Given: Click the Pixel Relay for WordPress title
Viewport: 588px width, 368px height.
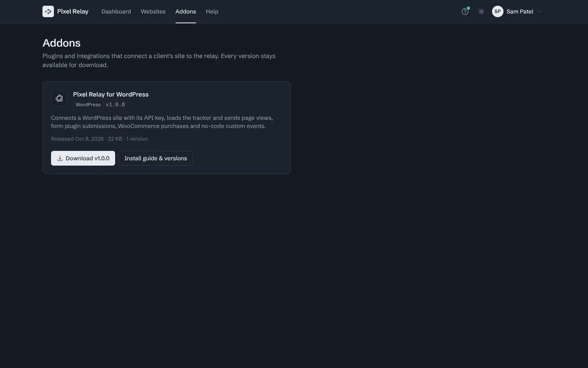Looking at the screenshot, I should tap(111, 94).
